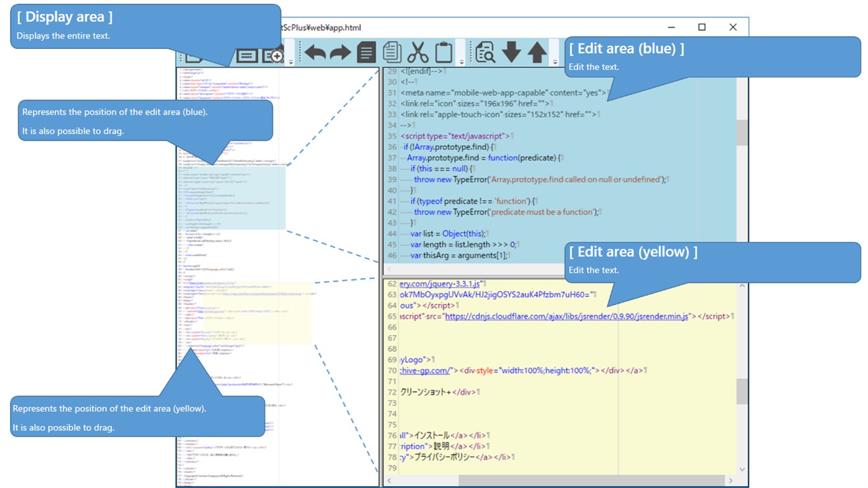Click the Undo toolbar icon
The width and height of the screenshot is (868, 488).
[314, 53]
